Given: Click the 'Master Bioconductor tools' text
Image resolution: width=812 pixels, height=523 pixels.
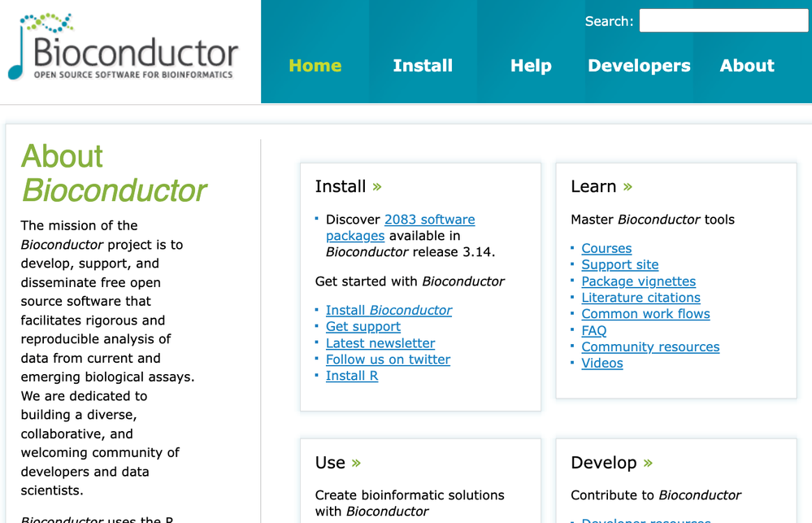Looking at the screenshot, I should click(x=653, y=220).
